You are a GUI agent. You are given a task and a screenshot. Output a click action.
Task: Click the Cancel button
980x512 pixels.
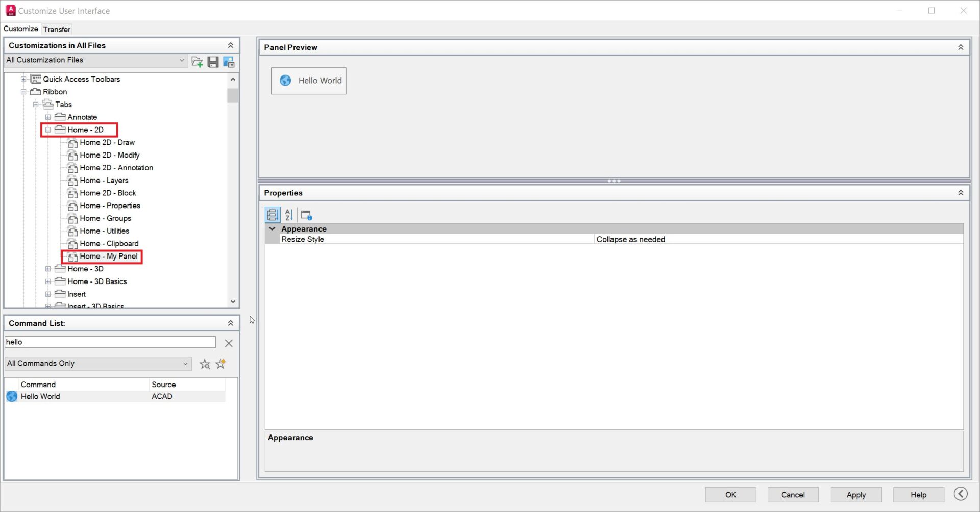793,495
